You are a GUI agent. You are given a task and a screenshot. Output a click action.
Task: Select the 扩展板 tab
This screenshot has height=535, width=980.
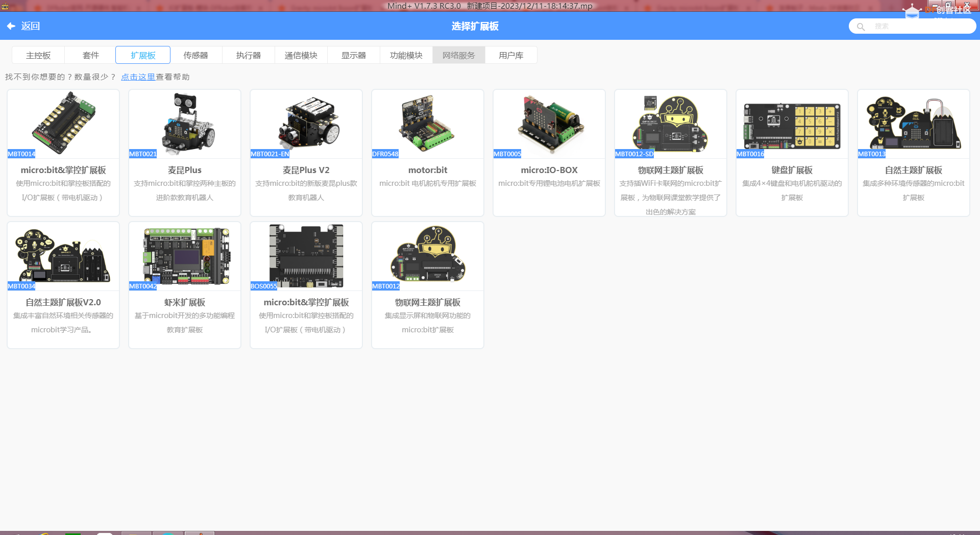pyautogui.click(x=143, y=55)
